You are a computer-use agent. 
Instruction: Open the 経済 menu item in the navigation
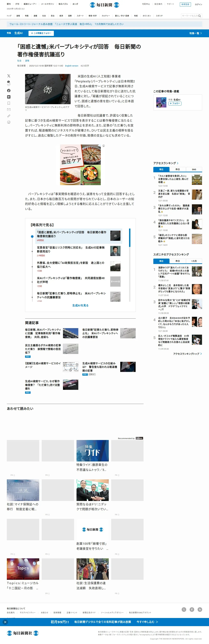point(61,16)
